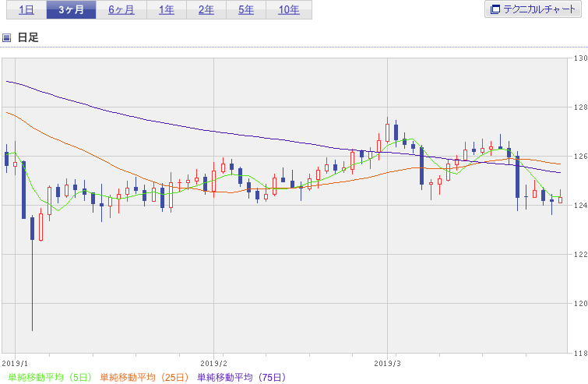Open the 5年 period tab
This screenshot has height=384, width=588.
click(246, 10)
